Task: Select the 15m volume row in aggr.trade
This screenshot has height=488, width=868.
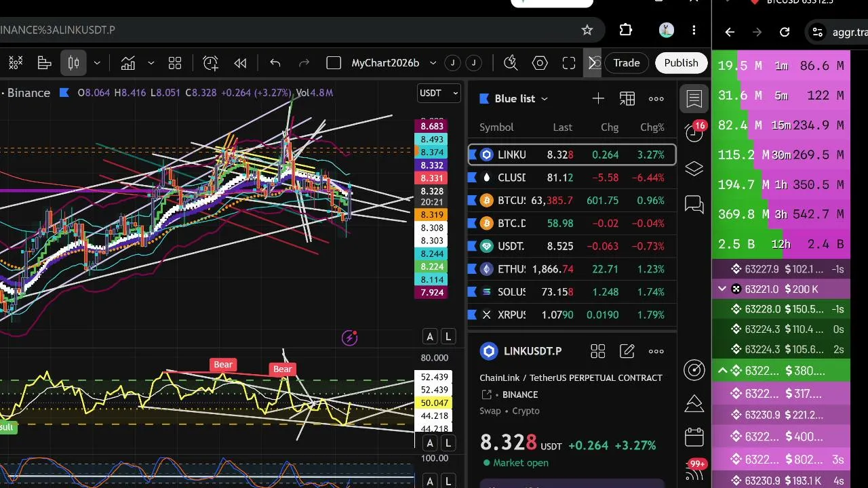Action: point(781,125)
